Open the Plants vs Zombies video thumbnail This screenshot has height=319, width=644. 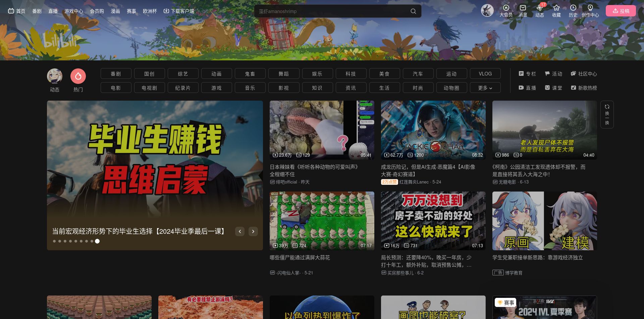coord(322,221)
